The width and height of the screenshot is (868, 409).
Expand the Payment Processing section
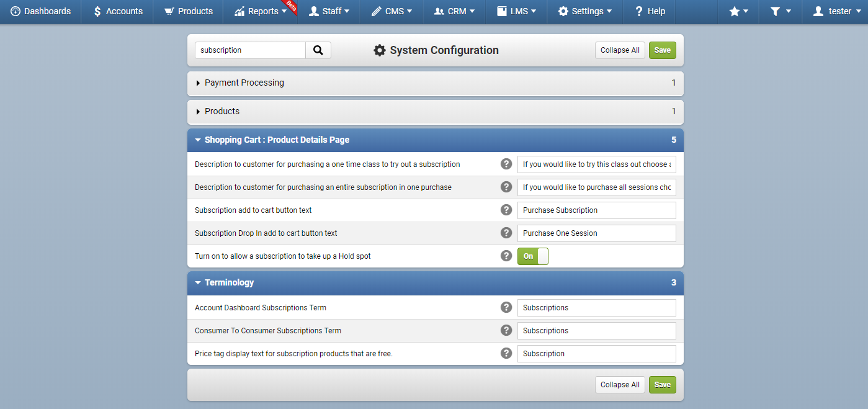(x=436, y=83)
